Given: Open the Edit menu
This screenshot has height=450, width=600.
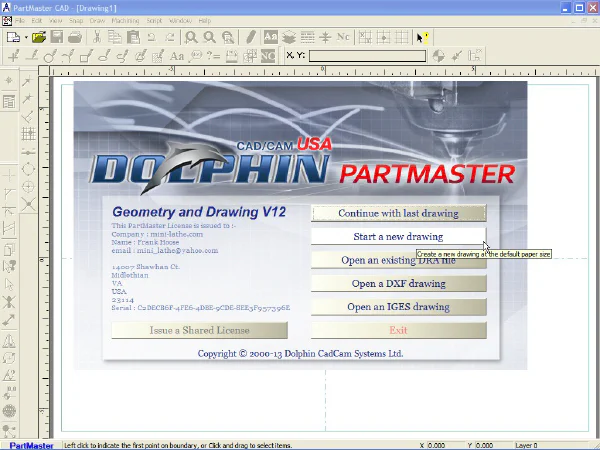Looking at the screenshot, I should pyautogui.click(x=37, y=21).
